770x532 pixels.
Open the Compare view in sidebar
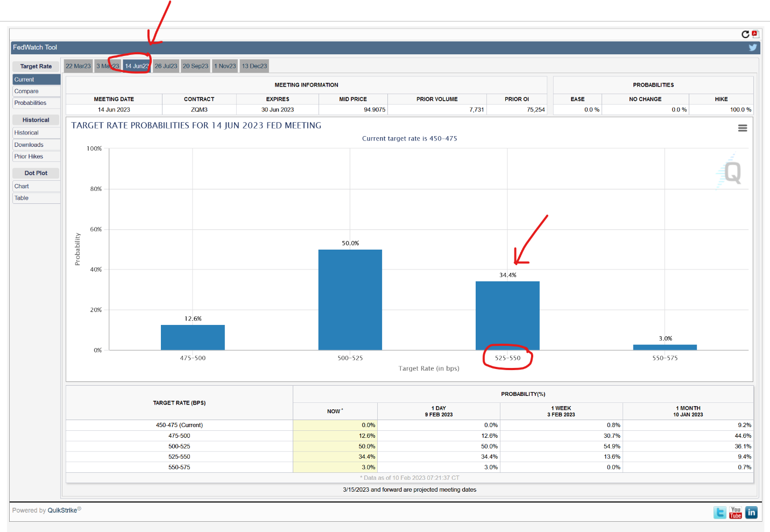[26, 91]
